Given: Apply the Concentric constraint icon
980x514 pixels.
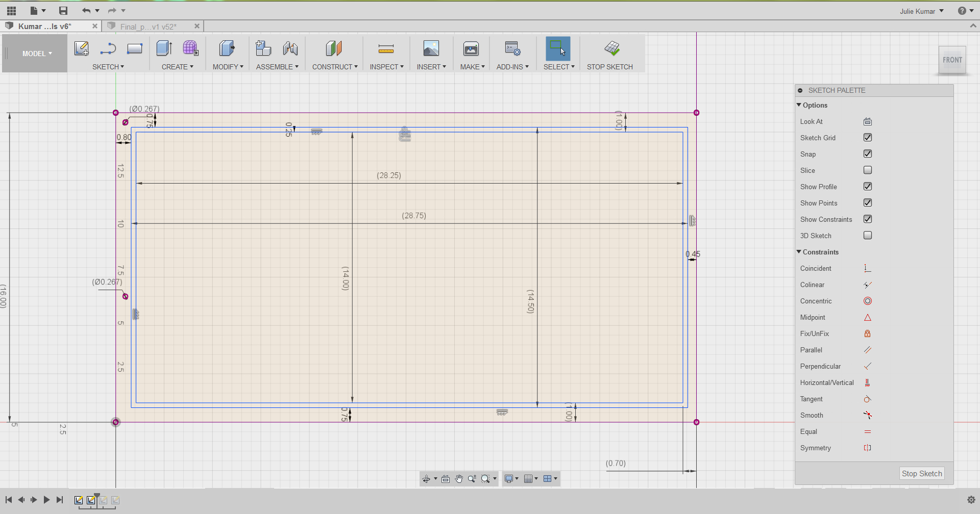Looking at the screenshot, I should tap(868, 301).
